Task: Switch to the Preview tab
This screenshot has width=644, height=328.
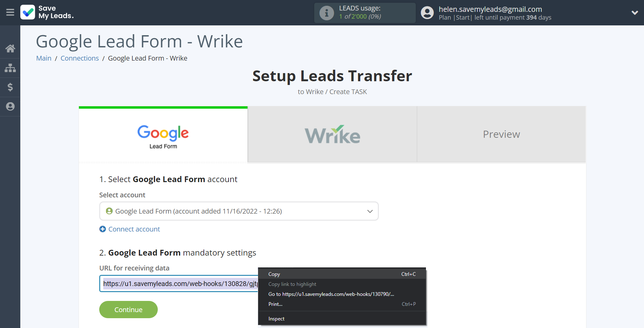Action: click(x=501, y=134)
